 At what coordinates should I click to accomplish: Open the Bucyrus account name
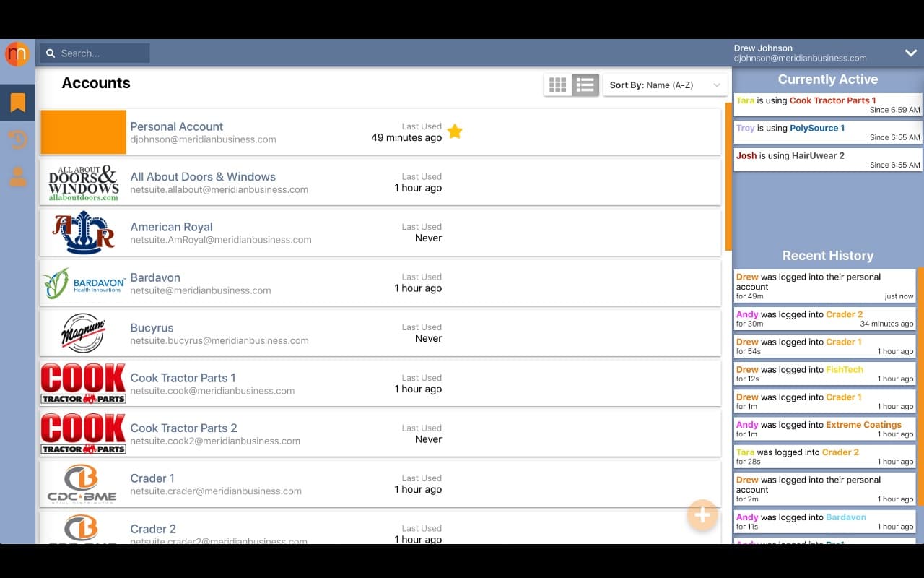[x=152, y=327]
